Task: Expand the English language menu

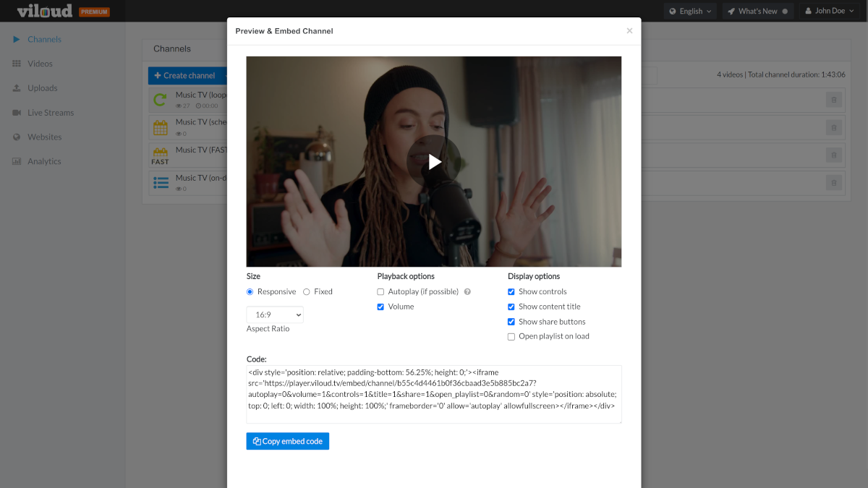Action: pyautogui.click(x=690, y=11)
